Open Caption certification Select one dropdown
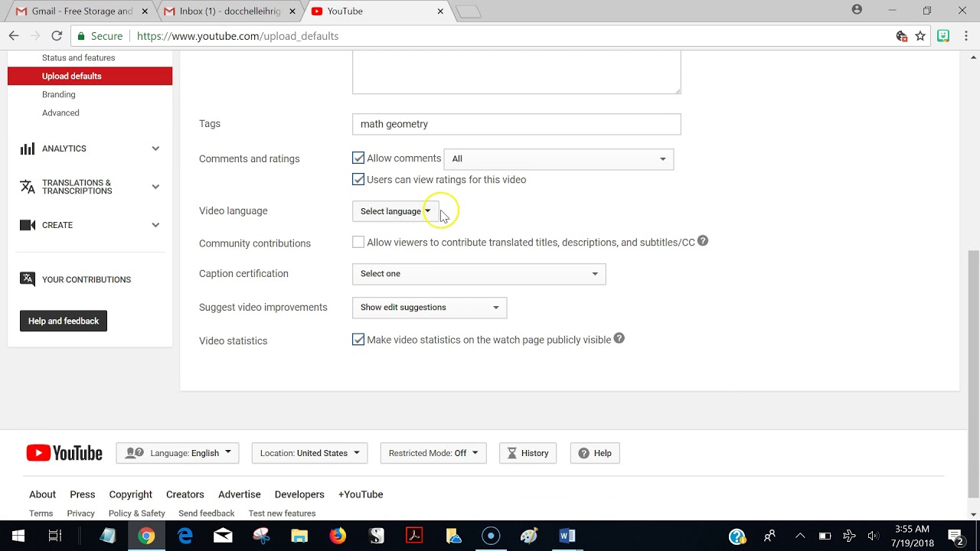Image resolution: width=980 pixels, height=551 pixels. click(x=479, y=274)
